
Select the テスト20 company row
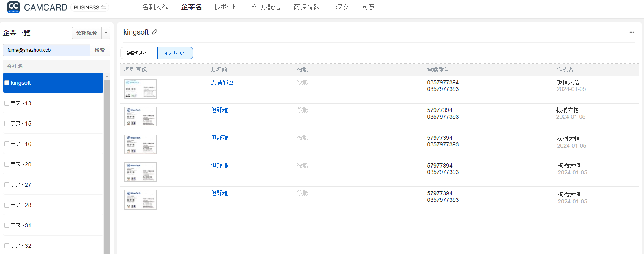coord(53,164)
